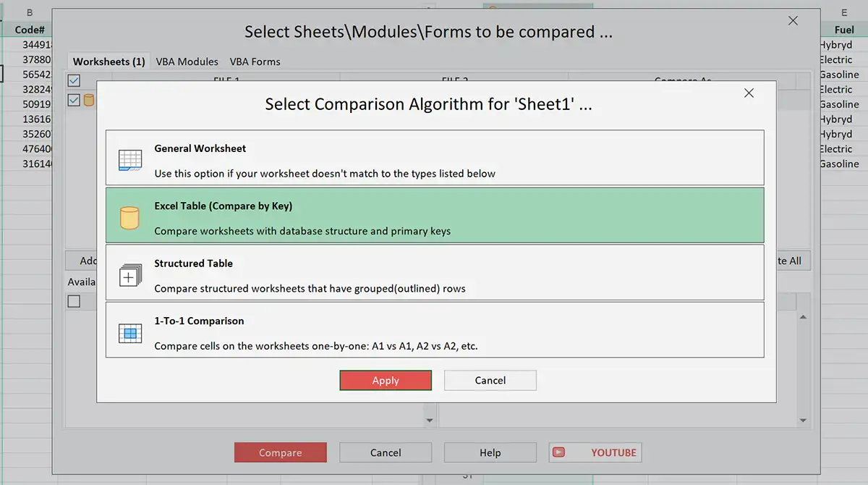Click the red Compare button
Viewport: 868px width, 485px height.
(x=280, y=452)
